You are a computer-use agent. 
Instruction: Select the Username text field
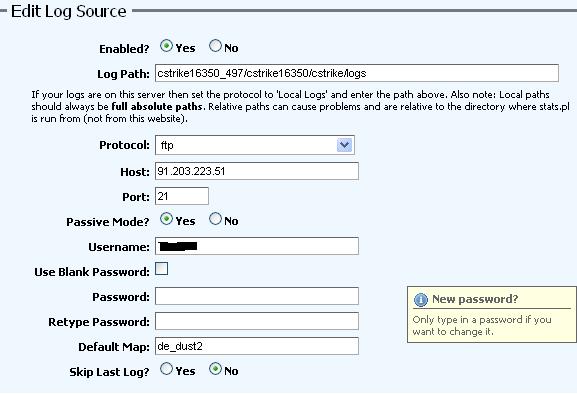pos(256,246)
